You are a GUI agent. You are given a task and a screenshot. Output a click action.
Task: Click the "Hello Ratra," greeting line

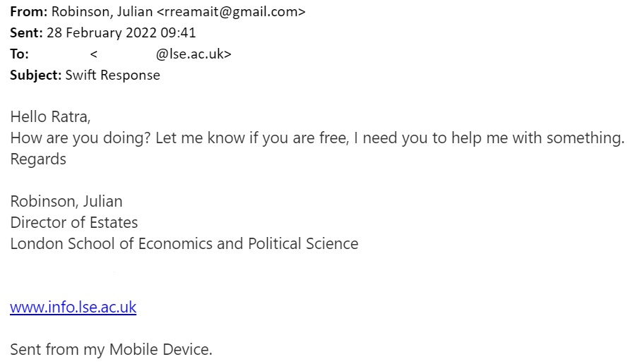tap(51, 116)
